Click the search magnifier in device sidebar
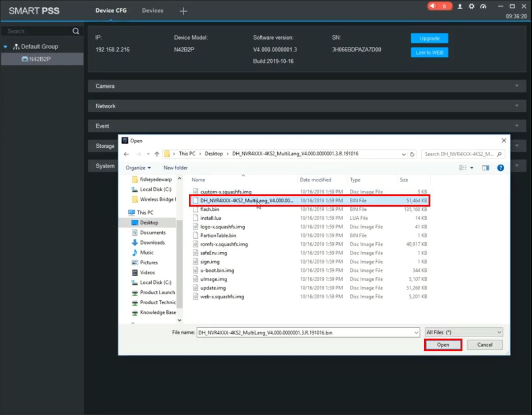 pos(75,31)
